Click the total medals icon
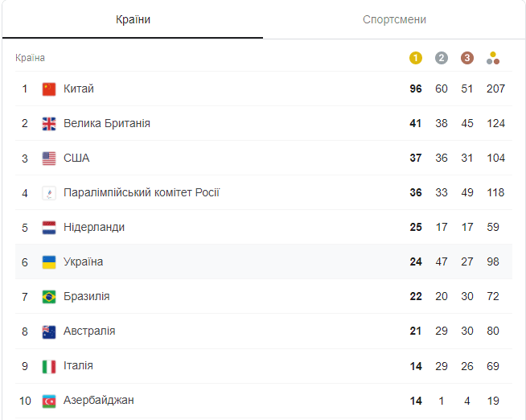 [493, 58]
